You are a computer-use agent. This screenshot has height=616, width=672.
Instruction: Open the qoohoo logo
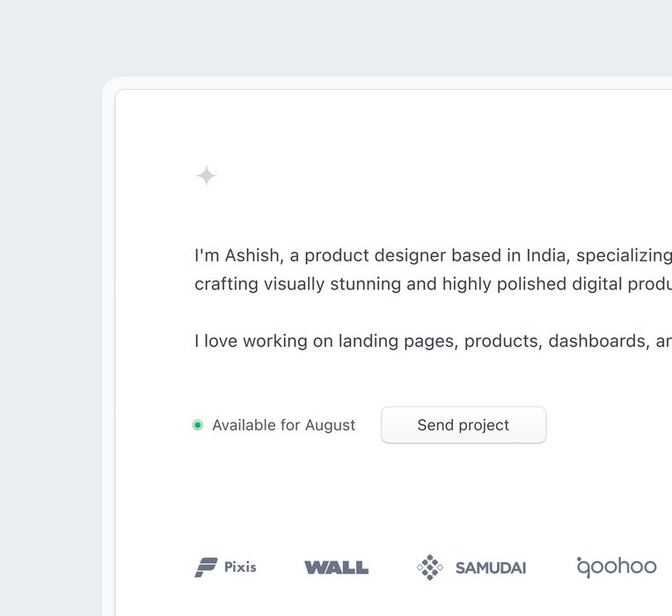point(617,567)
